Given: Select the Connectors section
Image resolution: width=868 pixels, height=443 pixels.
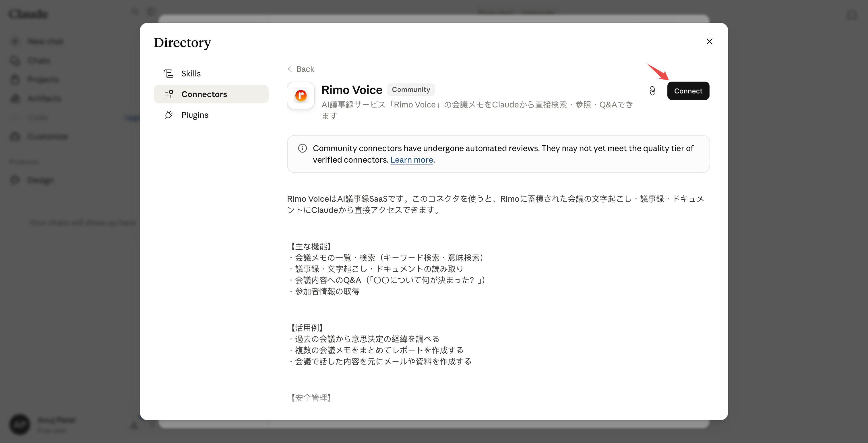Looking at the screenshot, I should click(x=211, y=94).
